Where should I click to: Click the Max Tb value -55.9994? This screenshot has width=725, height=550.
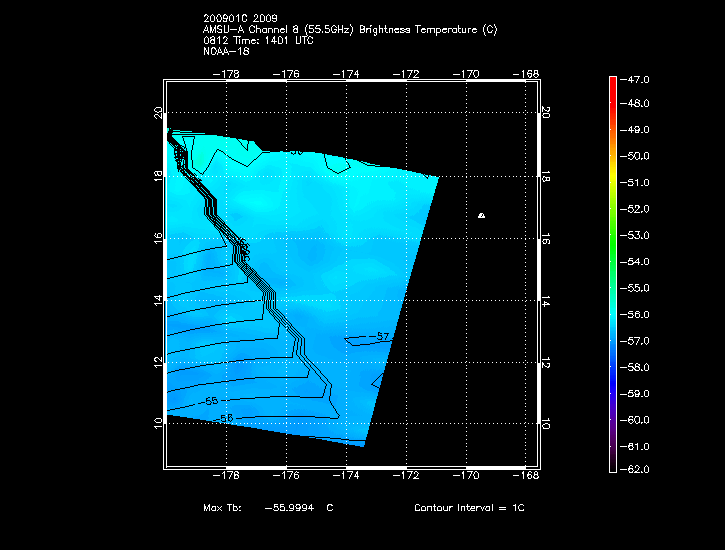pyautogui.click(x=289, y=508)
